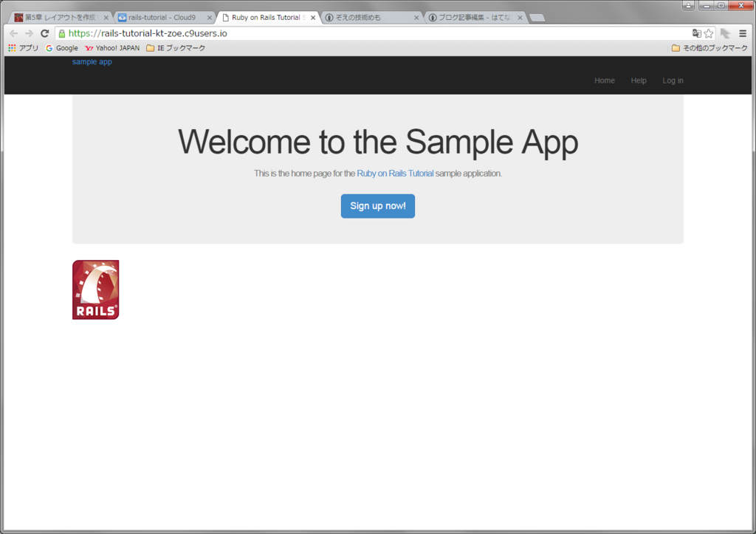
Task: Minimize the browser window
Action: [x=707, y=5]
